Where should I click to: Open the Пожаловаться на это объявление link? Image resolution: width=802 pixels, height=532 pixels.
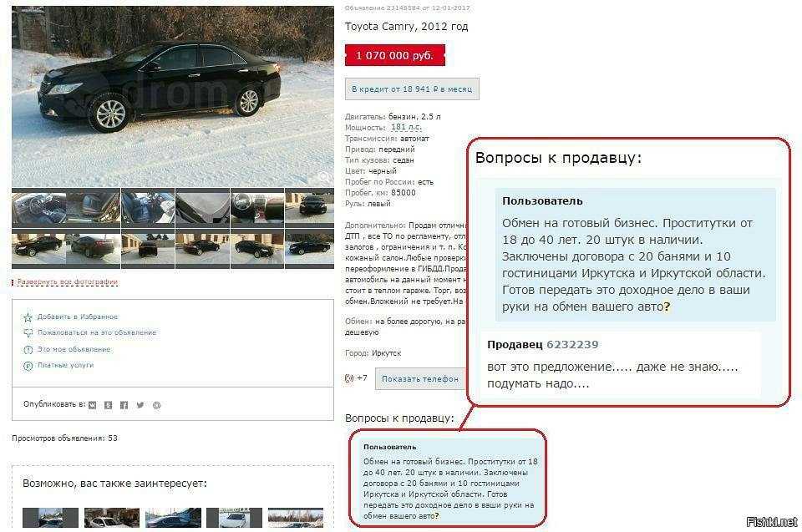point(97,332)
